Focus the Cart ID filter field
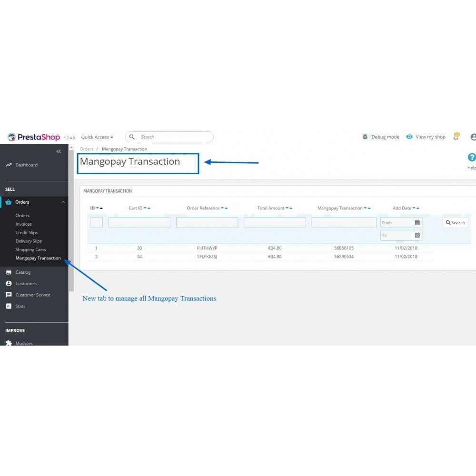 (139, 223)
